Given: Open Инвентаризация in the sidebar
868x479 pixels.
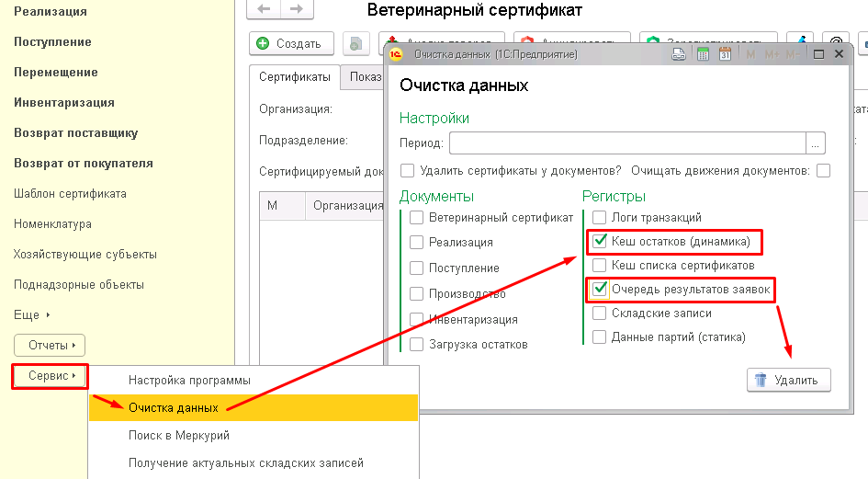Looking at the screenshot, I should point(64,103).
